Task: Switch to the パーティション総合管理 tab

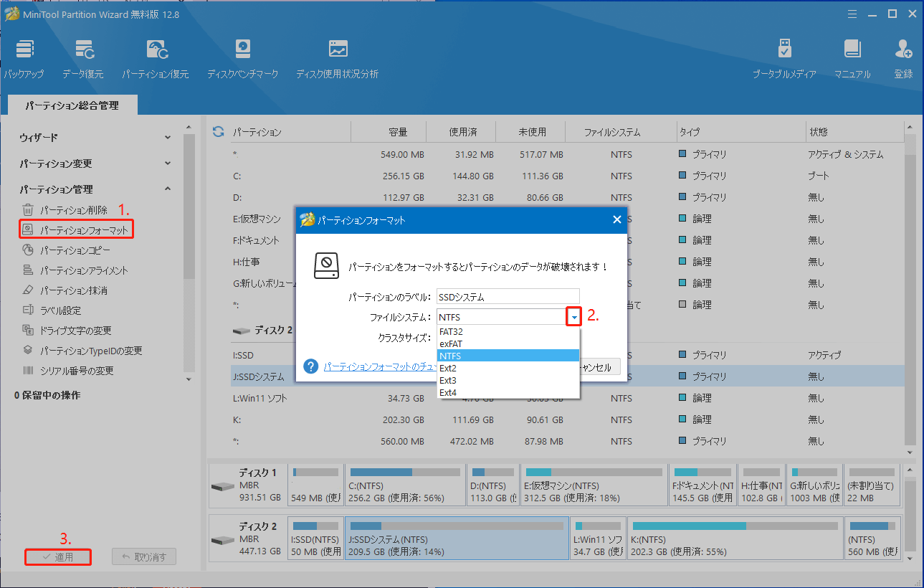Action: [72, 105]
